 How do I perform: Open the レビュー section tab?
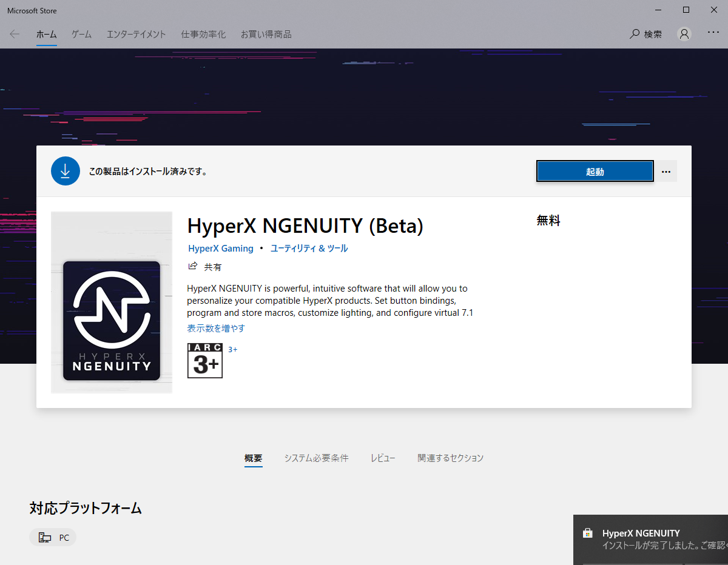tap(383, 458)
